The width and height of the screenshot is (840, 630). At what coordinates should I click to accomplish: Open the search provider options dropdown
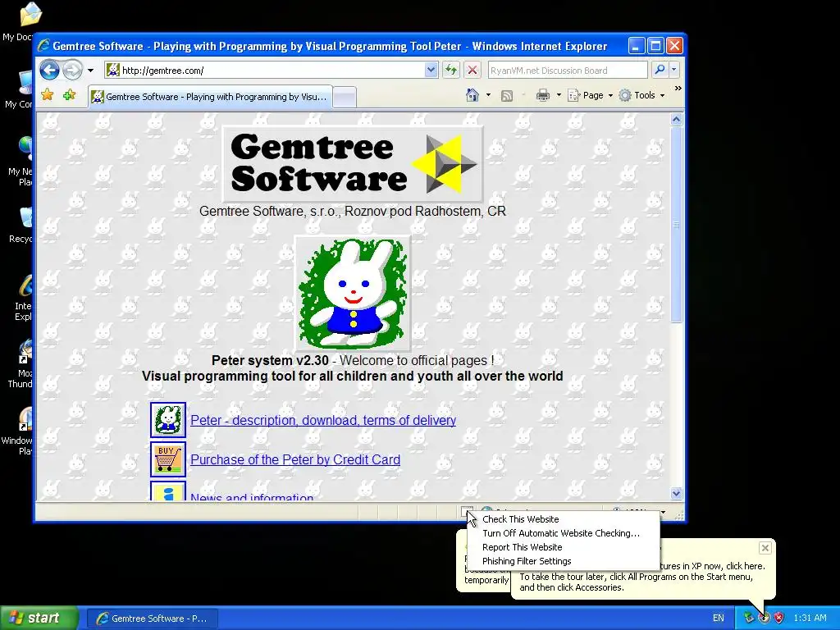(674, 70)
